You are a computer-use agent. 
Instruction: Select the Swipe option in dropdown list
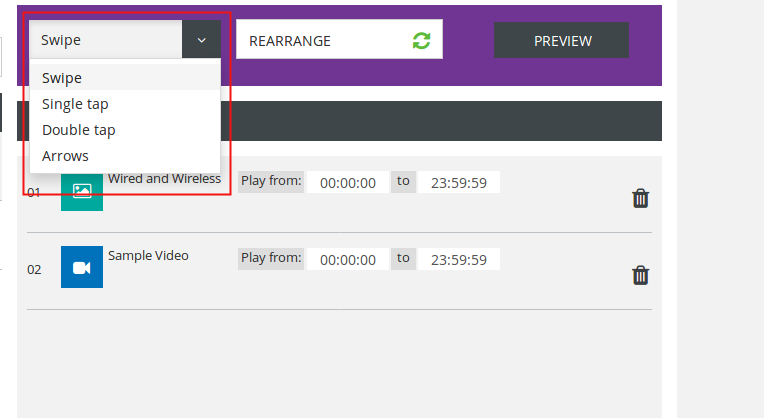click(x=125, y=78)
